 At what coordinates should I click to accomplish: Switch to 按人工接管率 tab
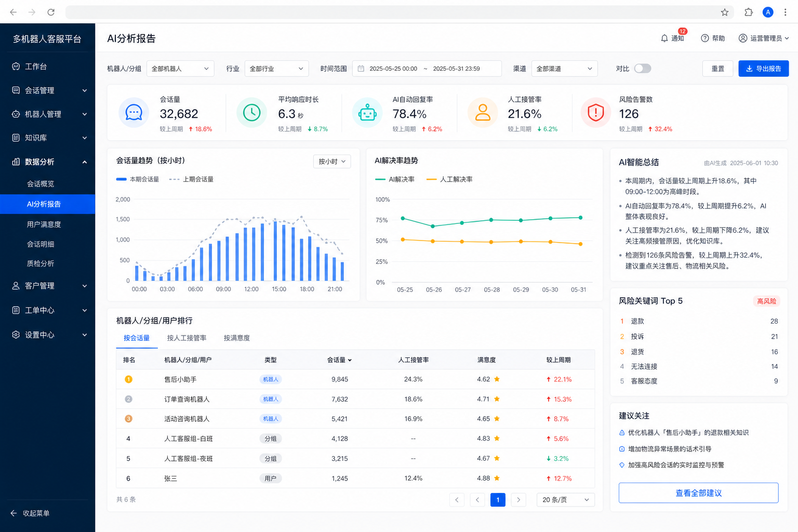click(187, 338)
